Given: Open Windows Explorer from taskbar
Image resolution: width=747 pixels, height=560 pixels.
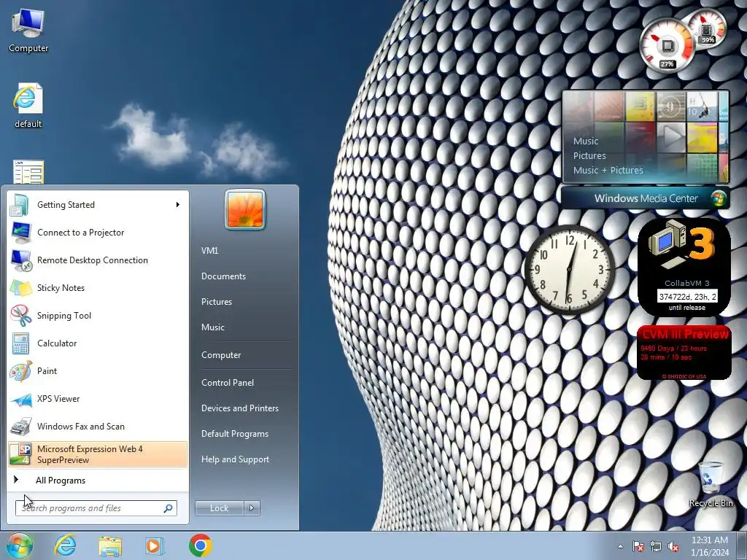Looking at the screenshot, I should (x=110, y=545).
